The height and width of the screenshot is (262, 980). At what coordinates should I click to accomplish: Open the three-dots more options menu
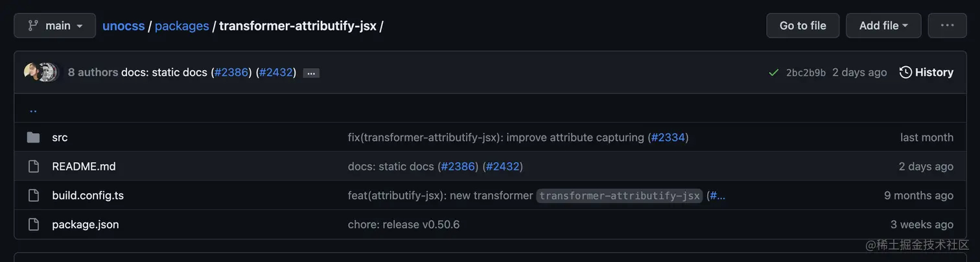pos(947,26)
